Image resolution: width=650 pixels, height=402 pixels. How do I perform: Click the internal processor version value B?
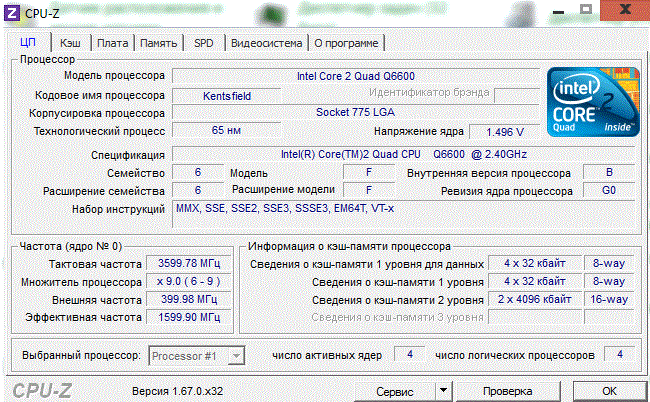click(x=609, y=172)
